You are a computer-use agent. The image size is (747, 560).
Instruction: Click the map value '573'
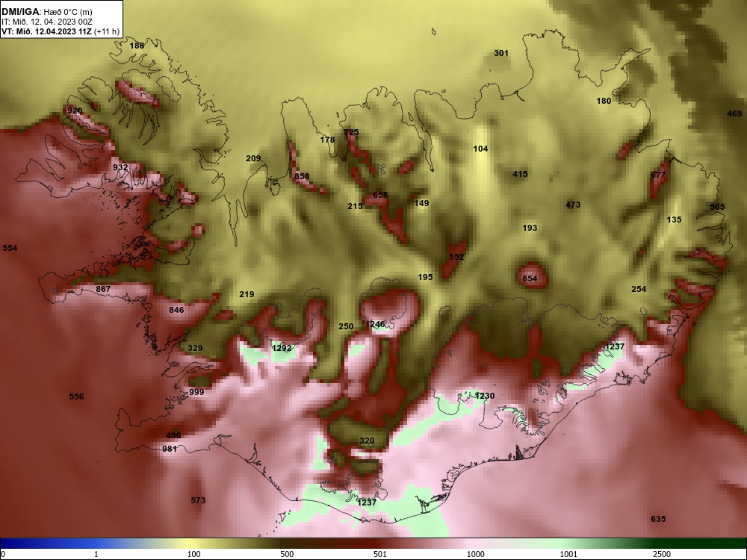(x=198, y=500)
